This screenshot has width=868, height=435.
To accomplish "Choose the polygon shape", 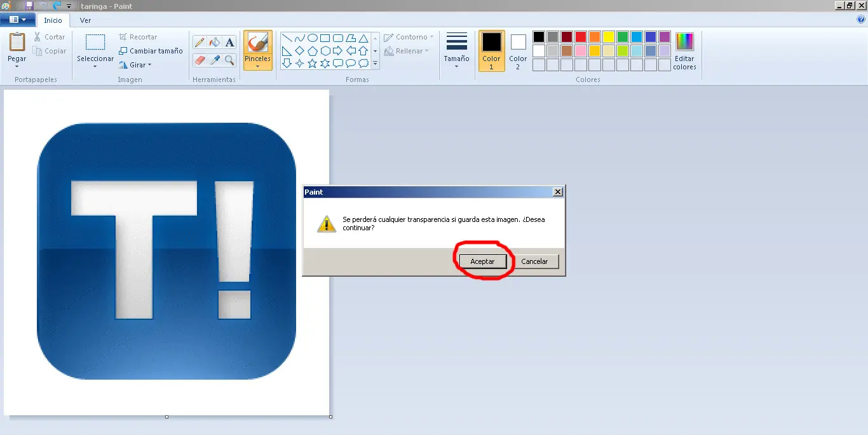I will [x=350, y=38].
